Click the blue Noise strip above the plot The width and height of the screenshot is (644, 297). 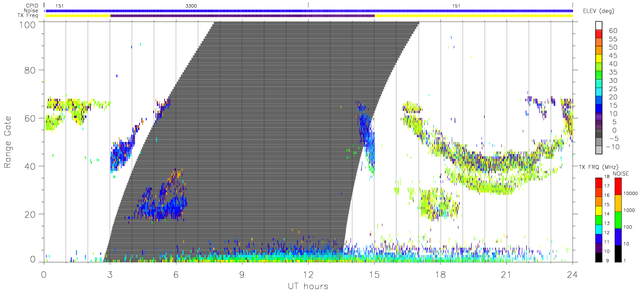point(309,10)
